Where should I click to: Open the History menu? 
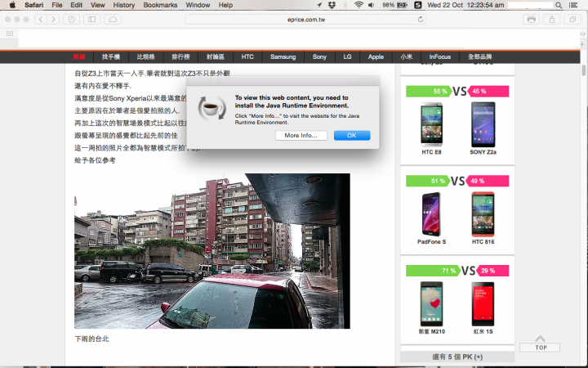pyautogui.click(x=124, y=5)
